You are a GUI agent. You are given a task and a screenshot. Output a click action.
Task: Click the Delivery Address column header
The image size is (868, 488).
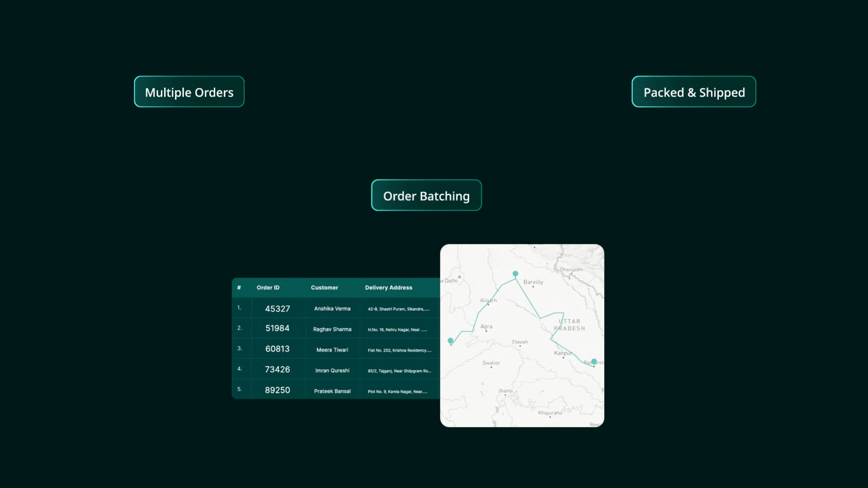point(388,287)
